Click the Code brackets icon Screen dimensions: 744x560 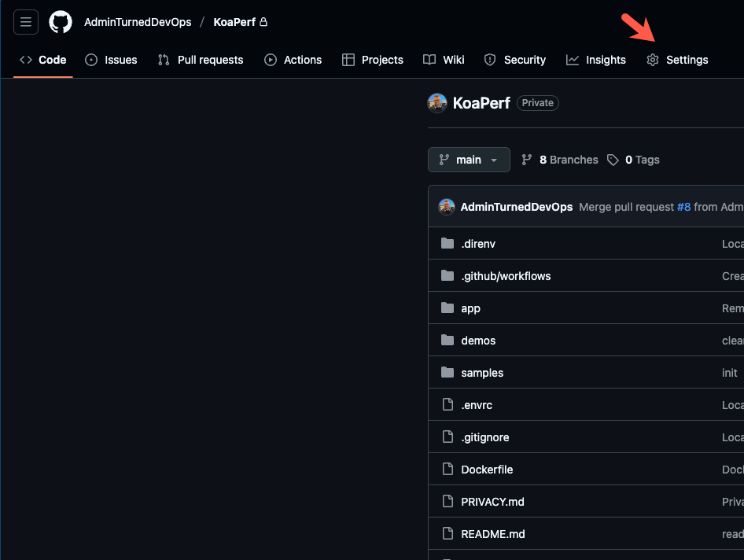click(x=26, y=60)
